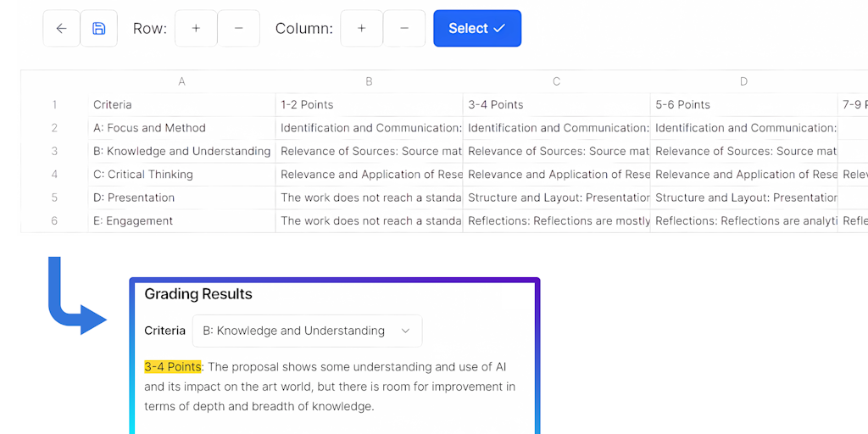Select column B header

[x=369, y=82]
